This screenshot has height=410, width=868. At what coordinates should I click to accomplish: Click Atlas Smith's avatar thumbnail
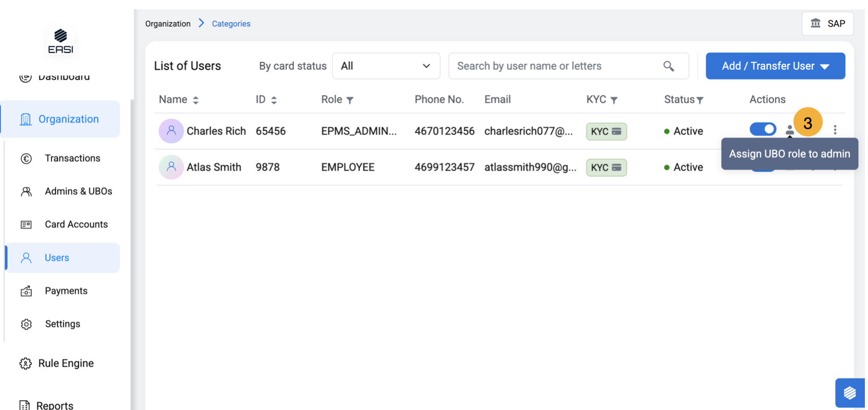pos(171,167)
